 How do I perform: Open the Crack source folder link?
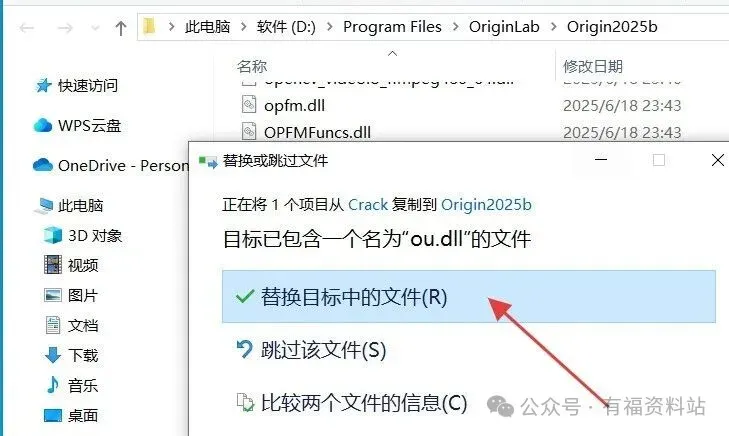tap(368, 205)
